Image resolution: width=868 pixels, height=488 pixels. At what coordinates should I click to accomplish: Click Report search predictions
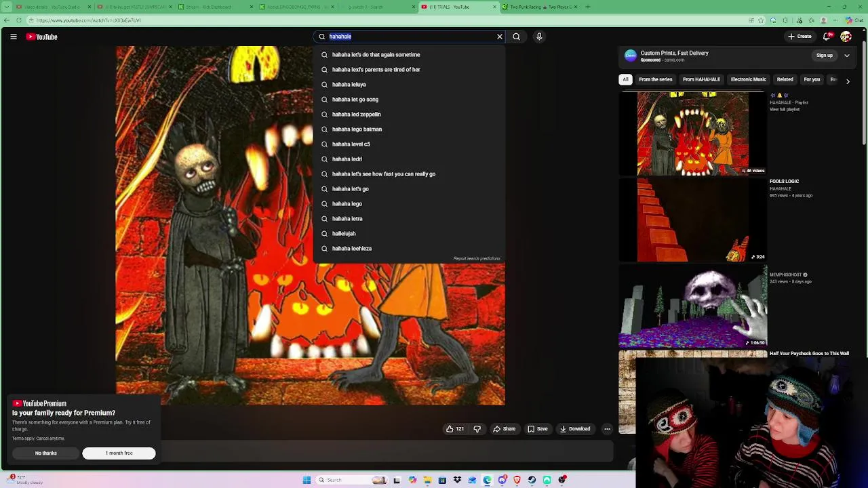(x=477, y=258)
